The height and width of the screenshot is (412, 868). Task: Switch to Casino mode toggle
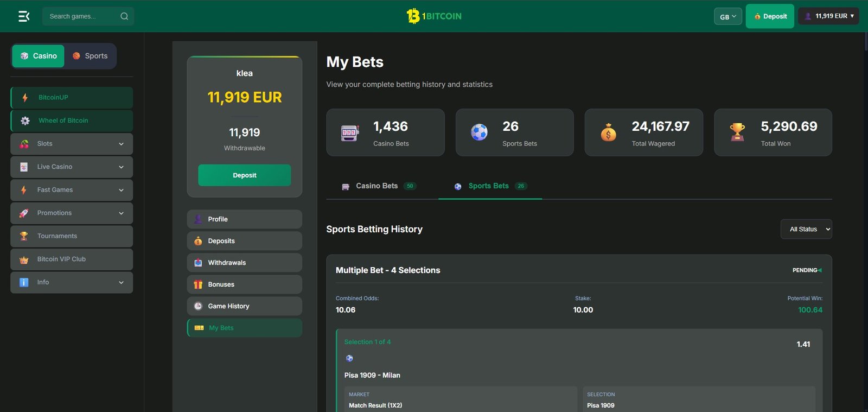39,56
